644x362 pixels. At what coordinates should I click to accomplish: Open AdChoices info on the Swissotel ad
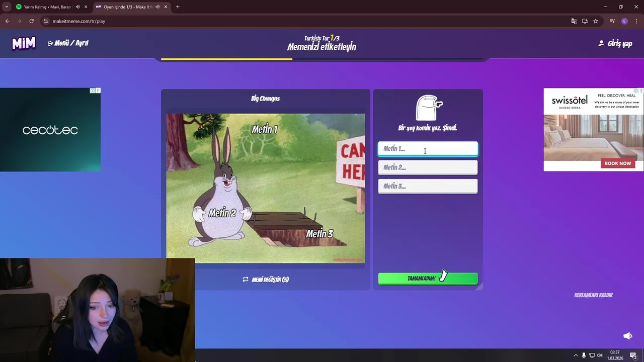pos(636,91)
